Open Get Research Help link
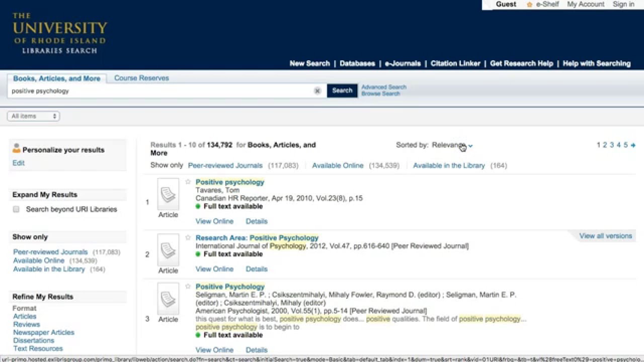The width and height of the screenshot is (644, 362). 521,63
